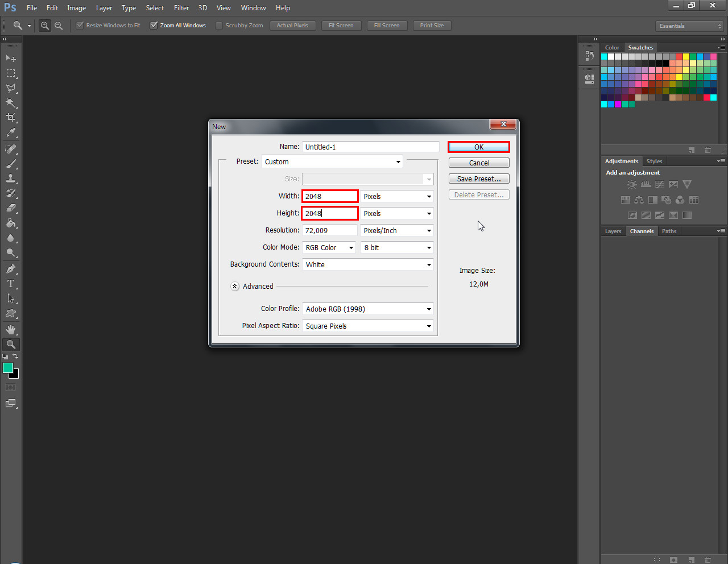Add an Invert adjustment
The image size is (728, 564).
click(632, 215)
